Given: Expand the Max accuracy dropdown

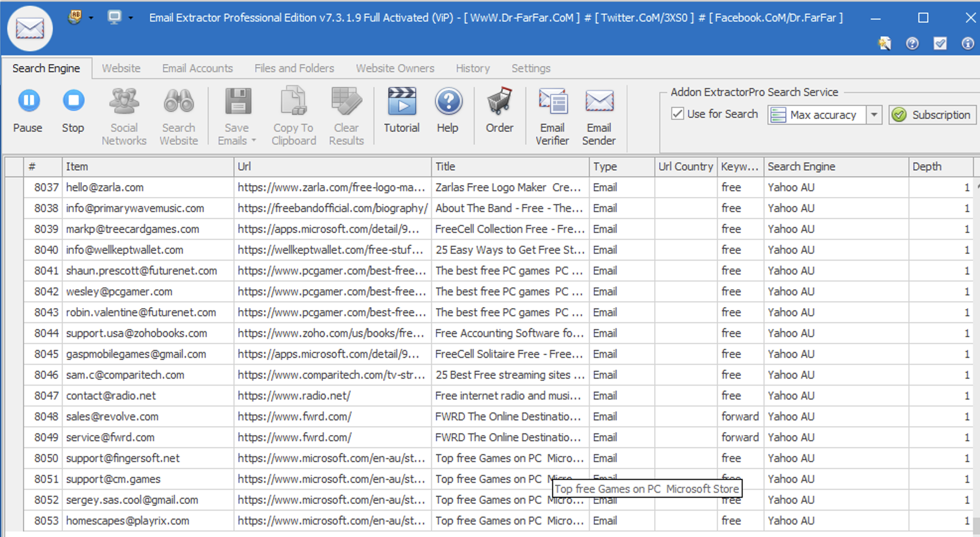Looking at the screenshot, I should click(874, 115).
